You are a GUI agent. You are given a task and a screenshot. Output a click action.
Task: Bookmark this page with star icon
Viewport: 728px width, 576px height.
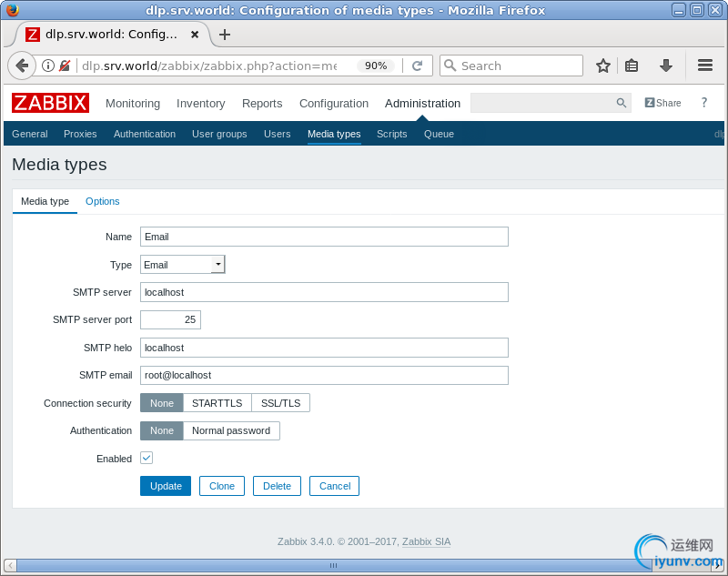(602, 66)
